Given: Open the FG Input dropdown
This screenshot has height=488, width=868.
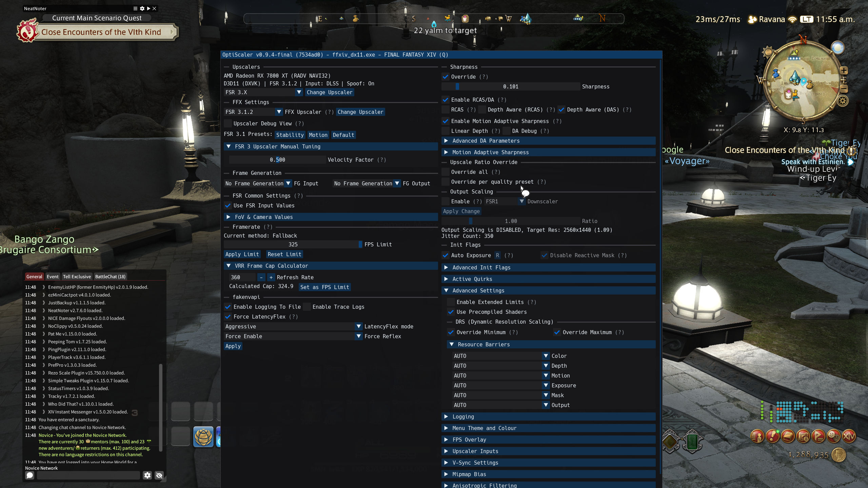Looking at the screenshot, I should 258,184.
